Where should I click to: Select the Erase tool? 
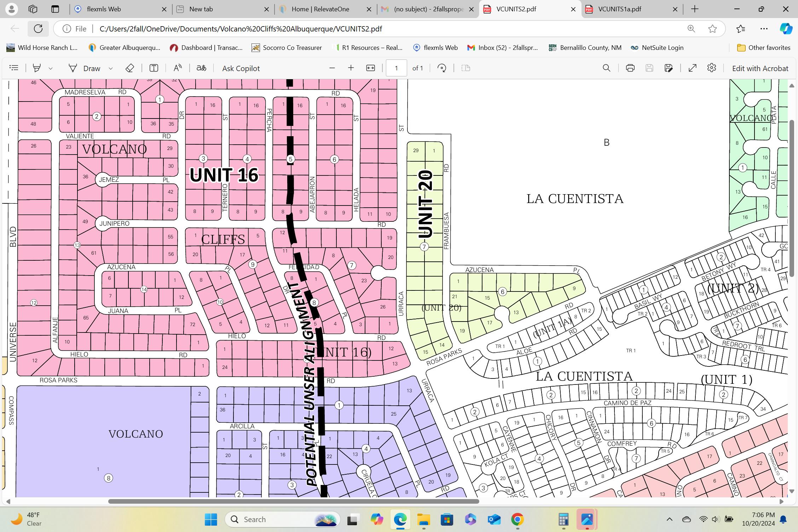click(x=130, y=68)
